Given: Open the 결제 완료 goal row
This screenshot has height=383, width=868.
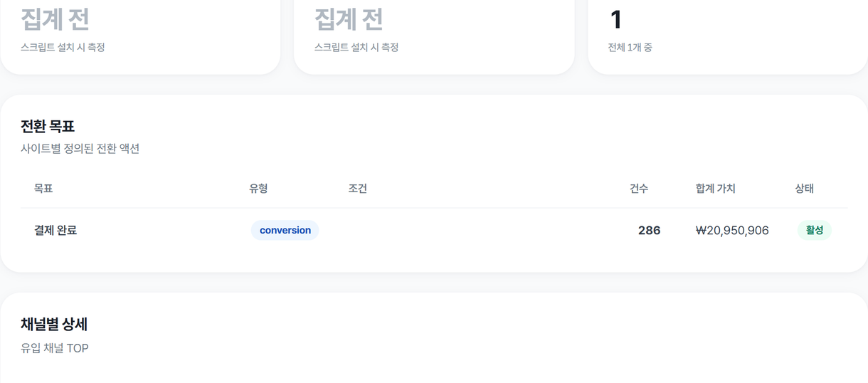Looking at the screenshot, I should coord(434,230).
